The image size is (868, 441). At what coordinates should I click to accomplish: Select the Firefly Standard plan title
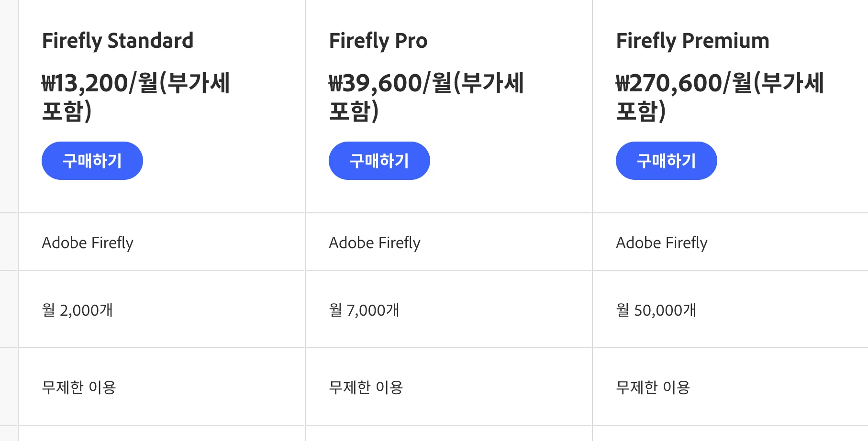tap(118, 41)
